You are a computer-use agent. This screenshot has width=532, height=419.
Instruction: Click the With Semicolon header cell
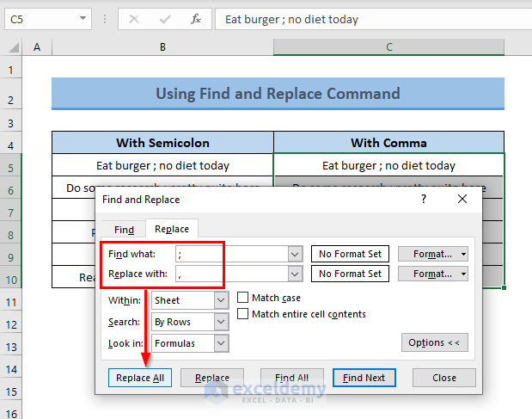(x=162, y=143)
